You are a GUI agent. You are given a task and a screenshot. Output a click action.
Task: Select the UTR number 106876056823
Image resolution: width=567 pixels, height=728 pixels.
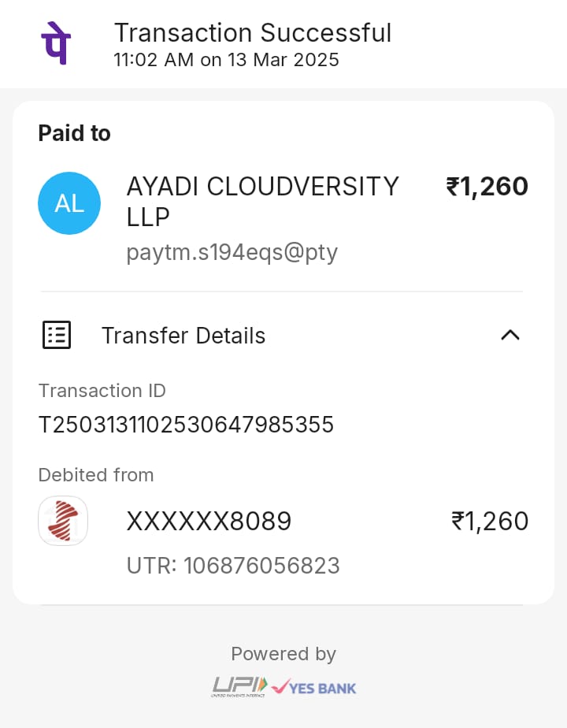(x=233, y=566)
